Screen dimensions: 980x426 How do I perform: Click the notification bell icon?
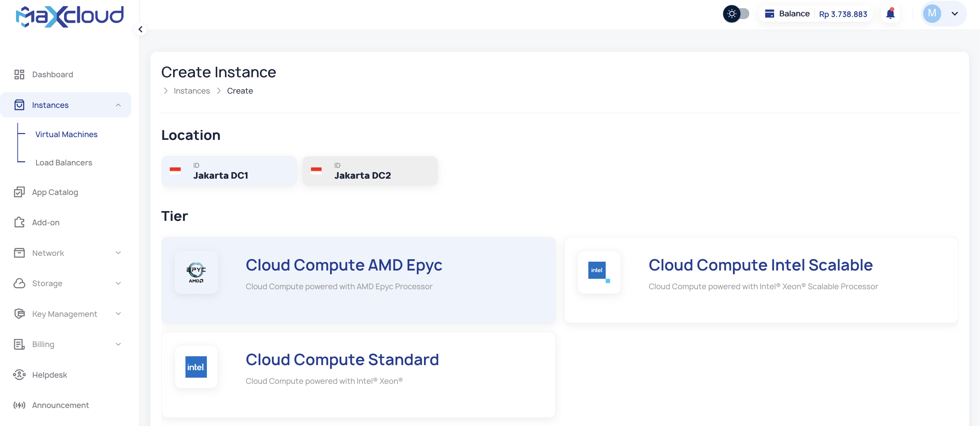[890, 14]
